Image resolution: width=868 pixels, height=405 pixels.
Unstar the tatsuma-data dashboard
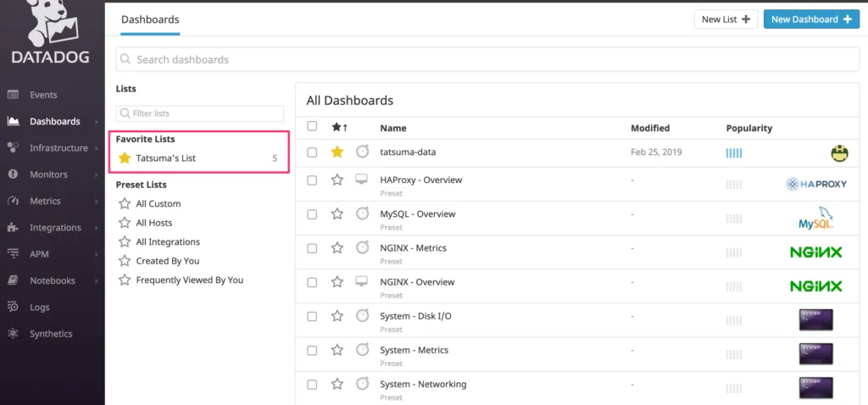(x=337, y=152)
